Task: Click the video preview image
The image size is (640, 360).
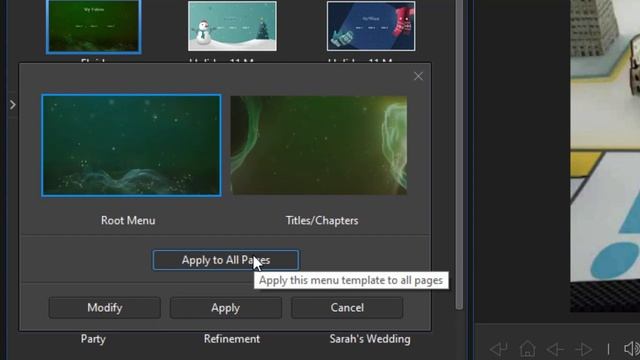Action: tap(605, 155)
